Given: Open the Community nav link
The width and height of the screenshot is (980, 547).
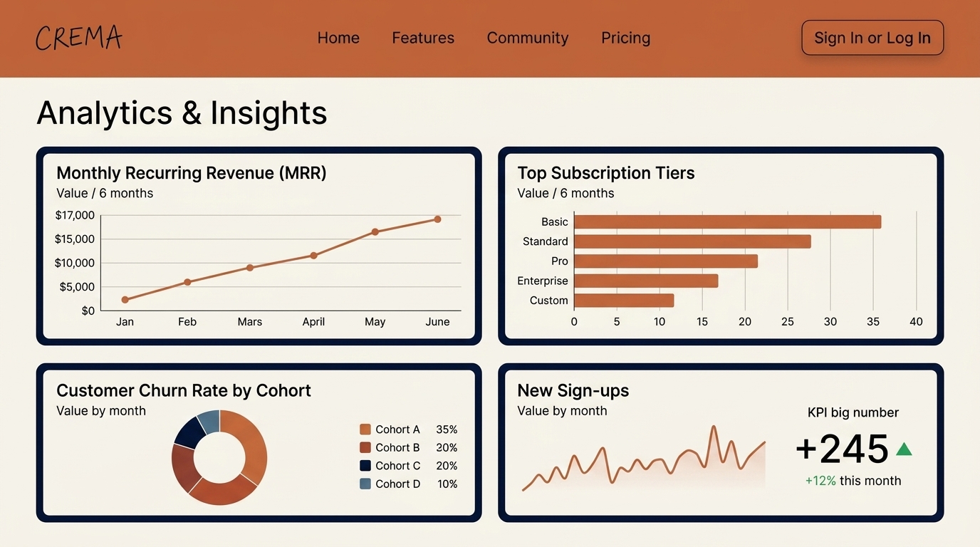Looking at the screenshot, I should [x=528, y=38].
